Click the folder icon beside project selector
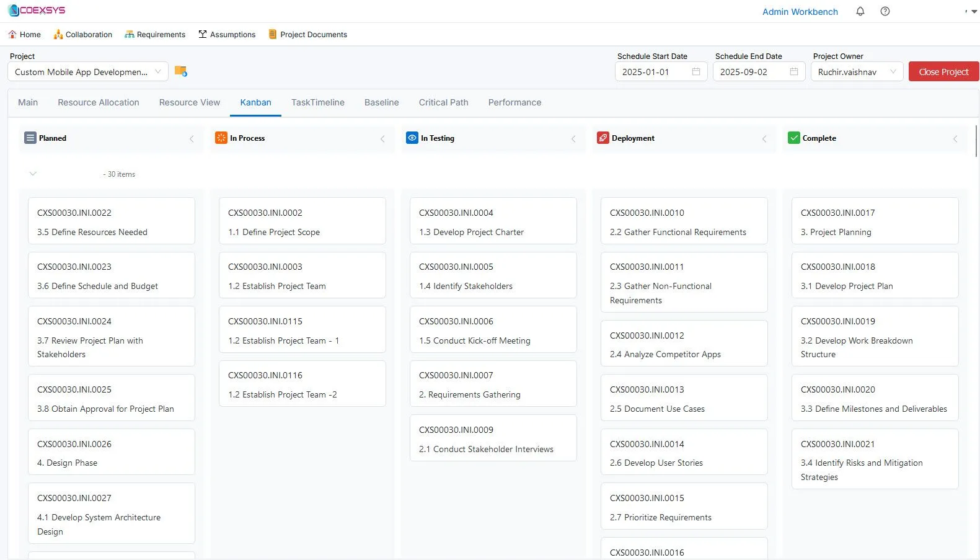The height and width of the screenshot is (560, 980). [x=180, y=71]
